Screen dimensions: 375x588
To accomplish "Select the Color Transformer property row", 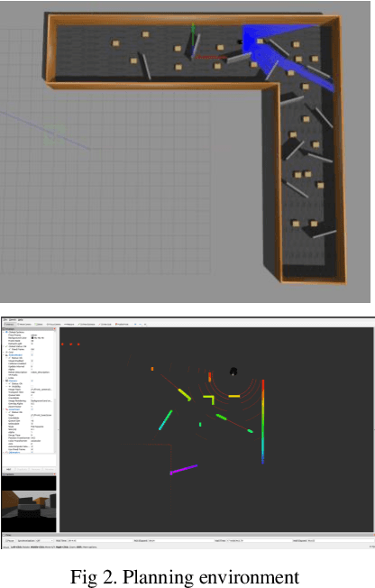I will click(x=29, y=441).
